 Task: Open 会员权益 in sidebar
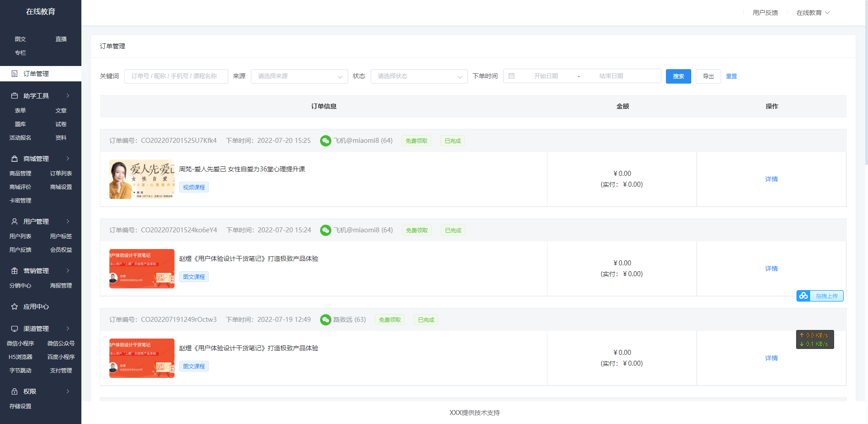61,250
